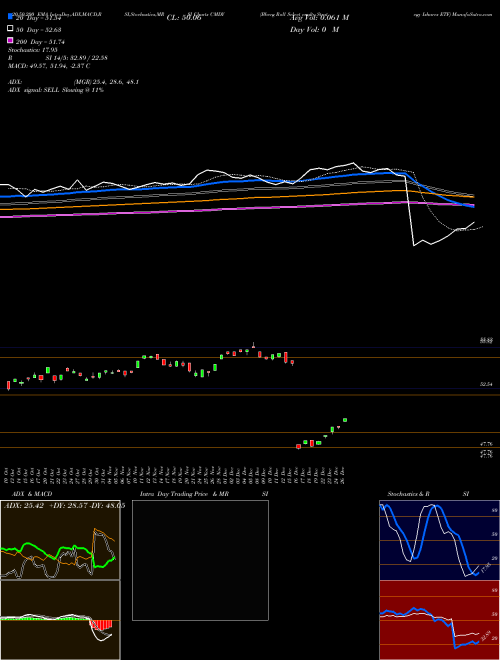The height and width of the screenshot is (660, 500).
Task: Click the '(MGR) 25.4, 28.6, 48.1' ADX values
Action: pyautogui.click(x=106, y=82)
